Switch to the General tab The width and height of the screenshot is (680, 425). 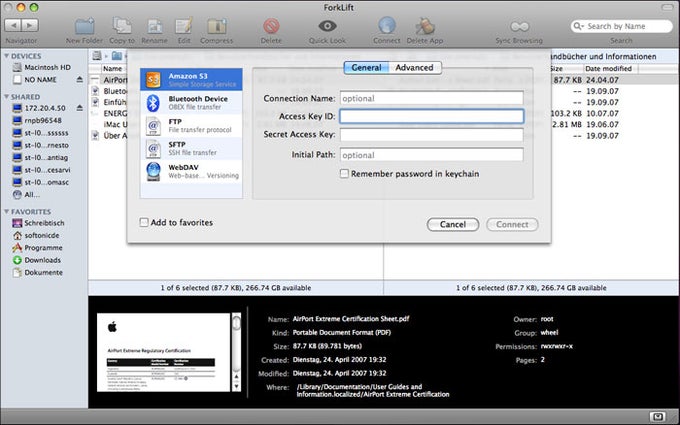coord(366,68)
